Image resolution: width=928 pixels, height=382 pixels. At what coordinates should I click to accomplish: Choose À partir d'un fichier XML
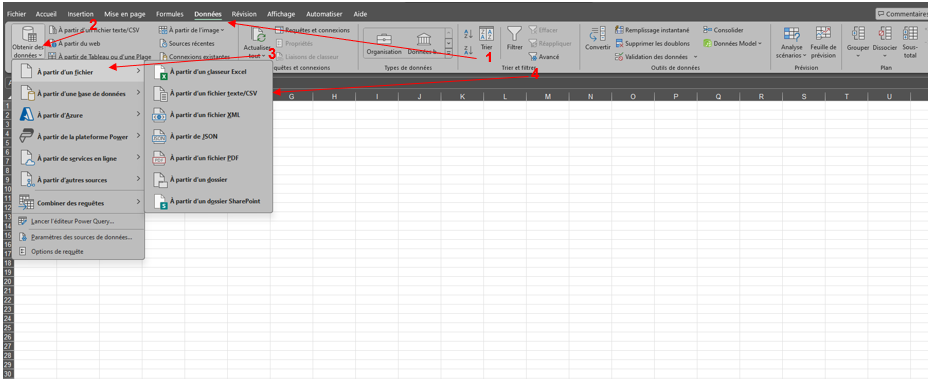pyautogui.click(x=209, y=115)
